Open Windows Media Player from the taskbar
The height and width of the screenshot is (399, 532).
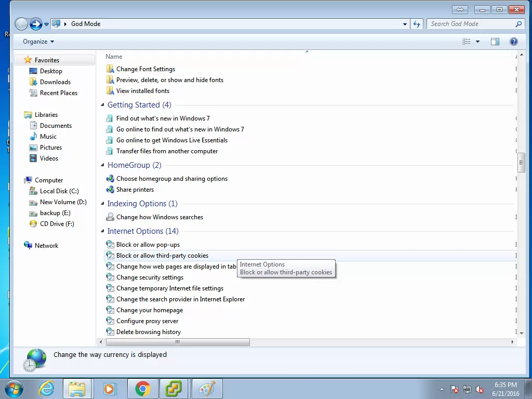(x=110, y=389)
